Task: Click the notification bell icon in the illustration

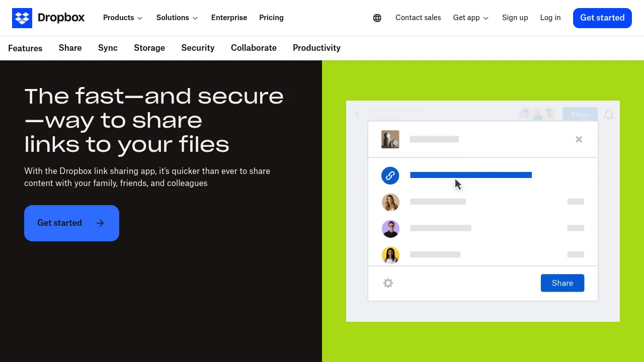Action: pyautogui.click(x=609, y=115)
